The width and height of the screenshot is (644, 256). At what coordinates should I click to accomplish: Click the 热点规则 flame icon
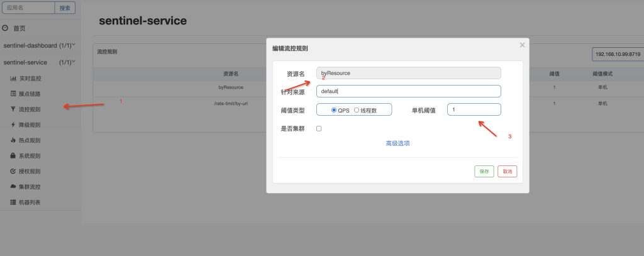click(x=13, y=140)
